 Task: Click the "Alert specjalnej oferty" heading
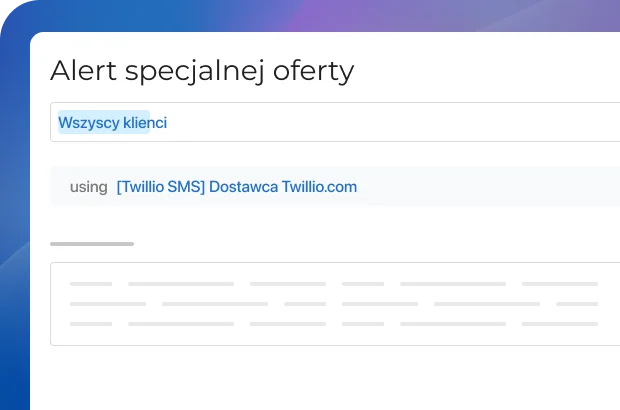tap(202, 71)
